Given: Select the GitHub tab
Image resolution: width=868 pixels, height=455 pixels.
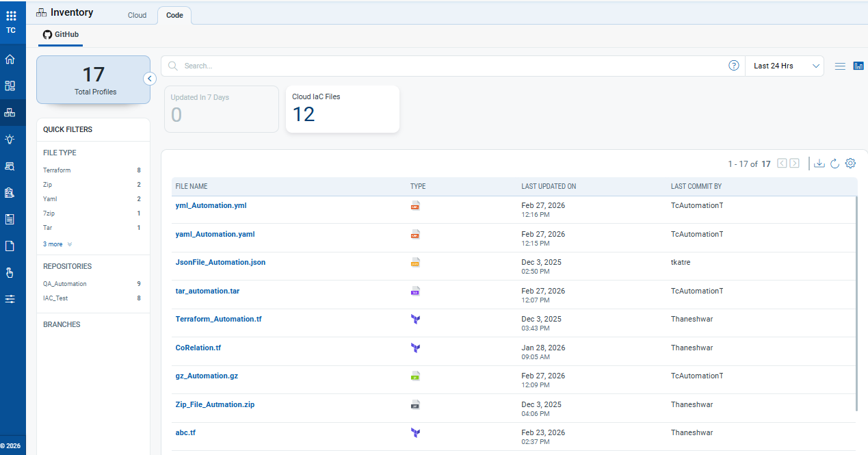Looking at the screenshot, I should click(60, 34).
